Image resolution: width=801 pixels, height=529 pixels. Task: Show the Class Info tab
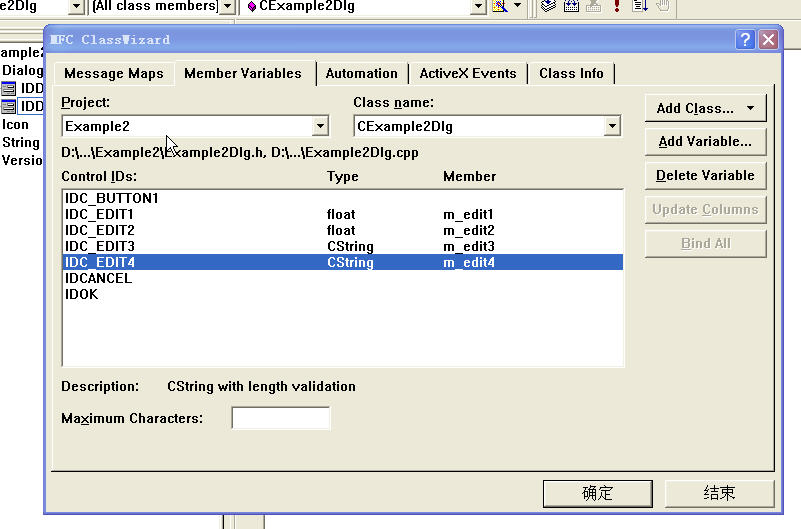tap(571, 74)
